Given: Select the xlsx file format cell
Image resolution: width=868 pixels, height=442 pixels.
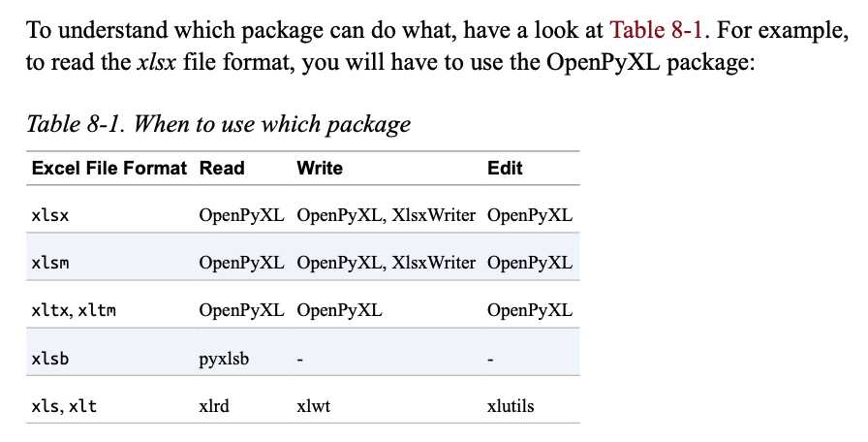Looking at the screenshot, I should [x=49, y=215].
